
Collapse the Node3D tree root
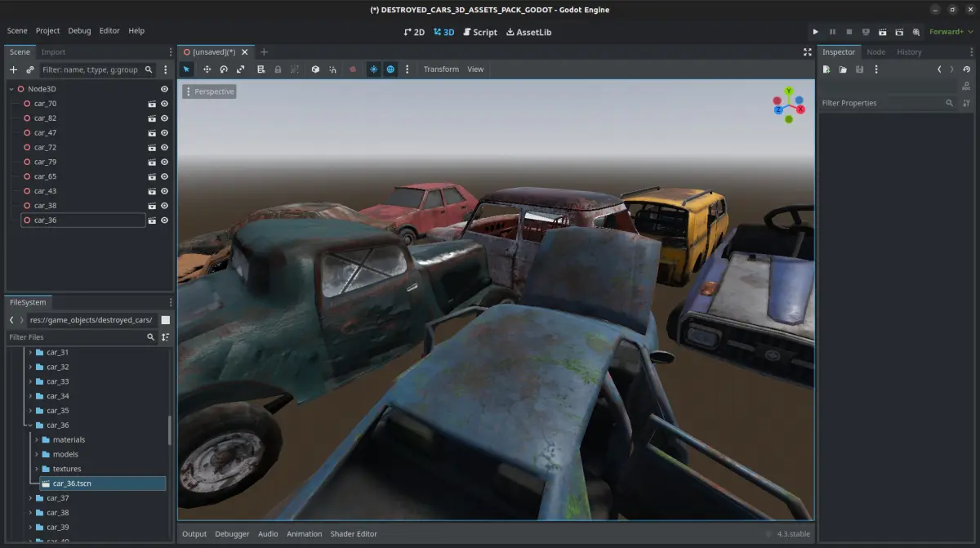11,89
